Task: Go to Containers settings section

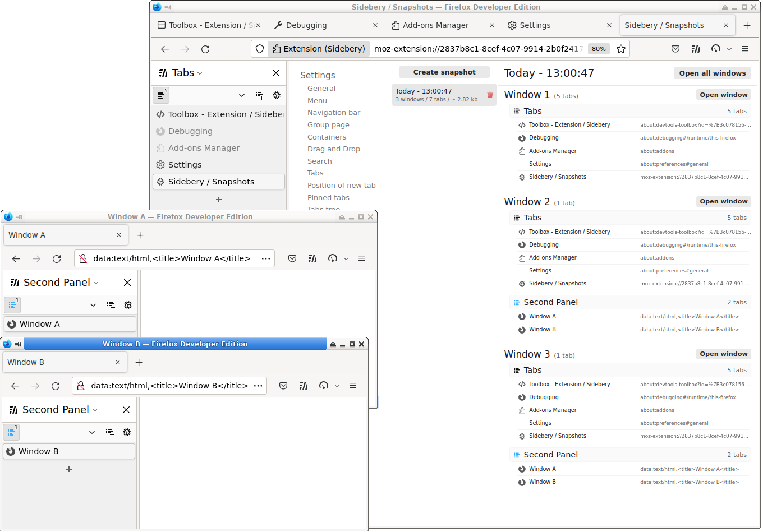Action: coord(327,137)
